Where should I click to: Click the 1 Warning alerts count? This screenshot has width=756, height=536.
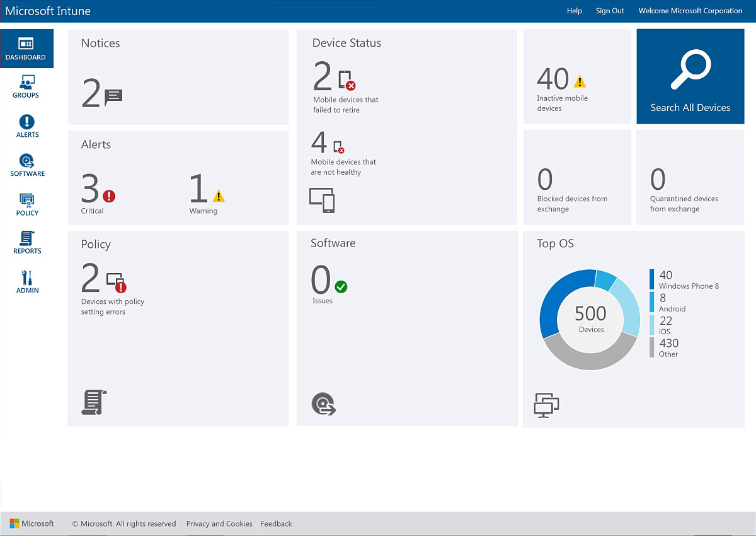198,187
